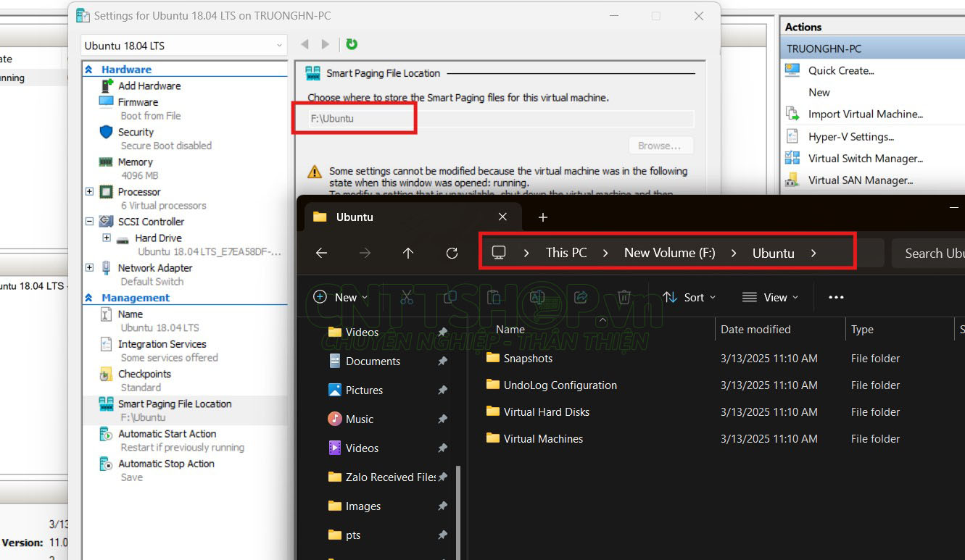The height and width of the screenshot is (560, 965).
Task: Expand the Processor tree node
Action: (89, 192)
